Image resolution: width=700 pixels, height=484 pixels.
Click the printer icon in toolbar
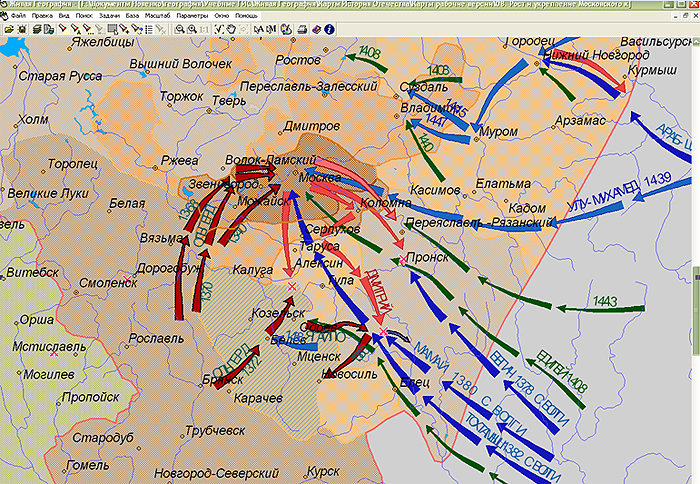[x=302, y=30]
